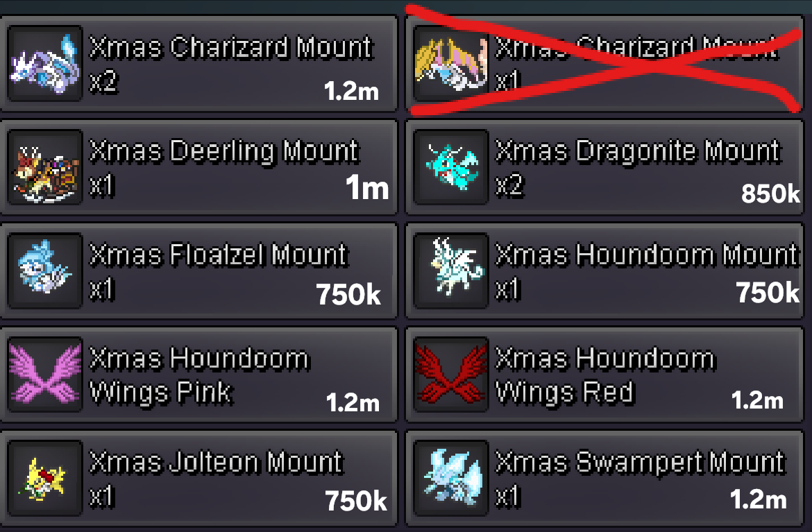This screenshot has height=532, width=812.
Task: Click the 850k price on Dragonite Mount
Action: (x=770, y=194)
